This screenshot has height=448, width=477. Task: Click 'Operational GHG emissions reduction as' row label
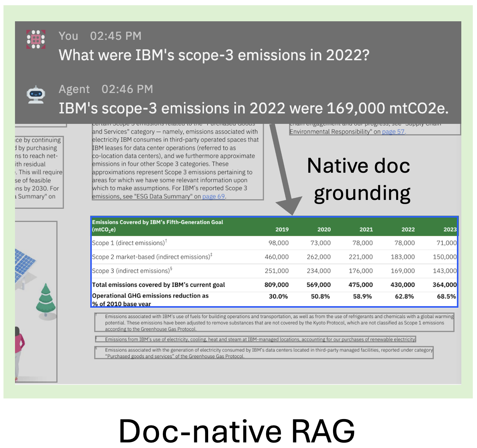pyautogui.click(x=150, y=296)
